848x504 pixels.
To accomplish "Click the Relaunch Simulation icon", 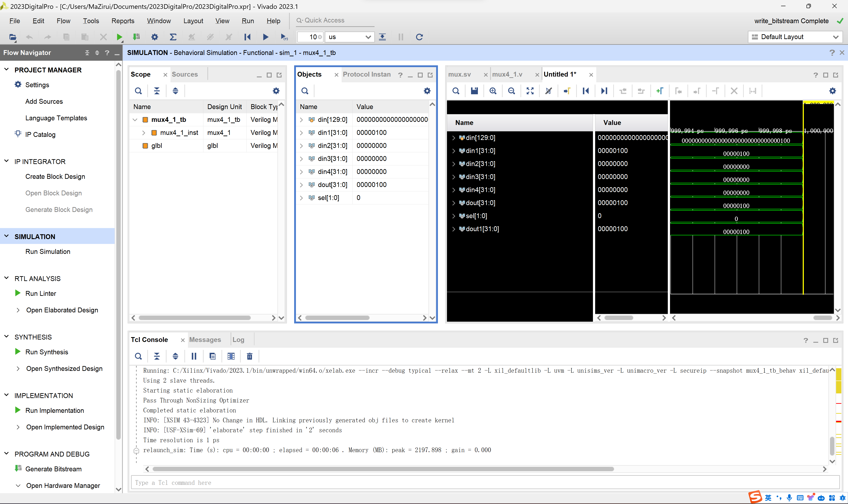I will 419,37.
